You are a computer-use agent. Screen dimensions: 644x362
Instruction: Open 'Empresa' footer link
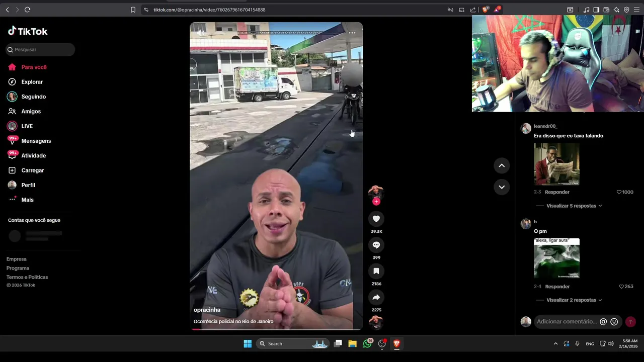click(16, 259)
